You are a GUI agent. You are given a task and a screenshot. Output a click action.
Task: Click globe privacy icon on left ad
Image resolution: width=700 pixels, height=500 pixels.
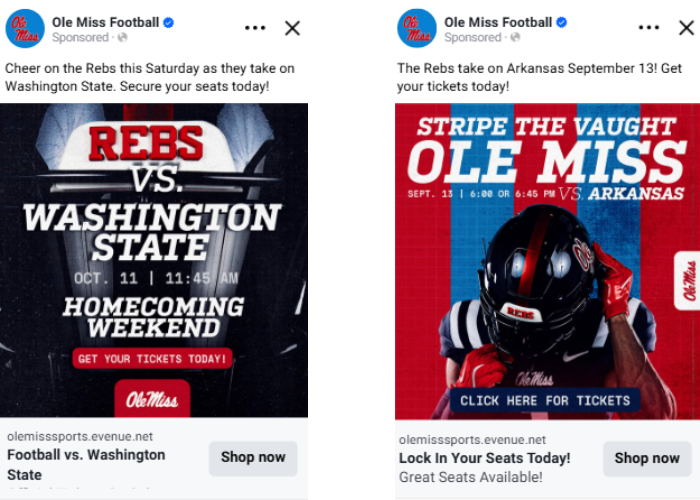coord(122,38)
